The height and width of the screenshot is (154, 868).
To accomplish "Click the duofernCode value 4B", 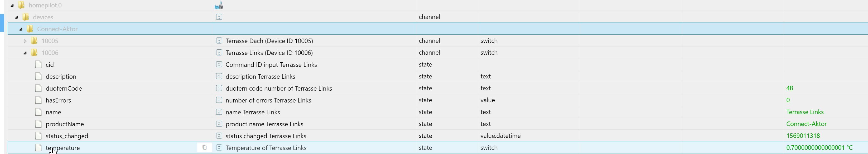I will (x=789, y=88).
